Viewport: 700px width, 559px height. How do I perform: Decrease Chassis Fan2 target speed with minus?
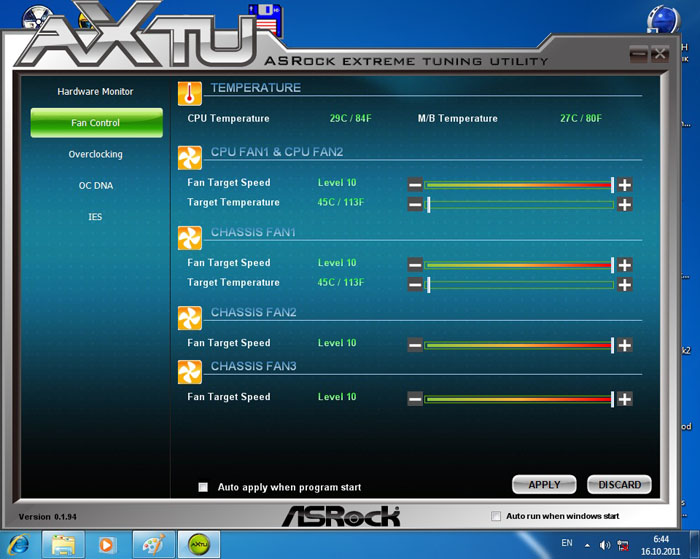point(415,345)
